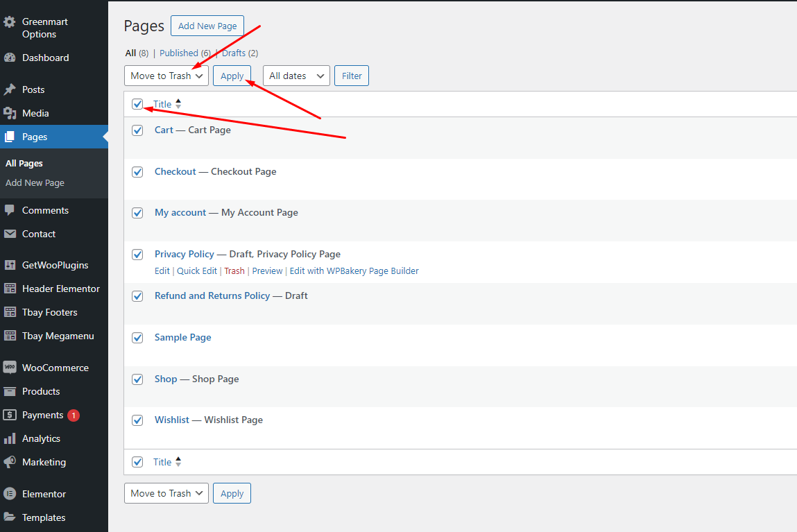This screenshot has height=532, width=797.
Task: Click the Analytics bar chart icon
Action: [x=10, y=438]
